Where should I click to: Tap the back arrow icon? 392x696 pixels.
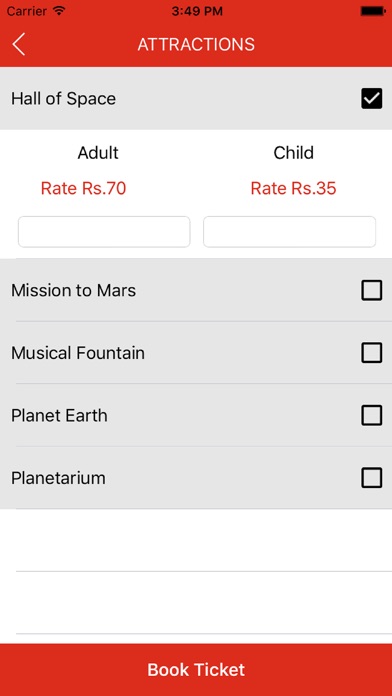pyautogui.click(x=19, y=44)
